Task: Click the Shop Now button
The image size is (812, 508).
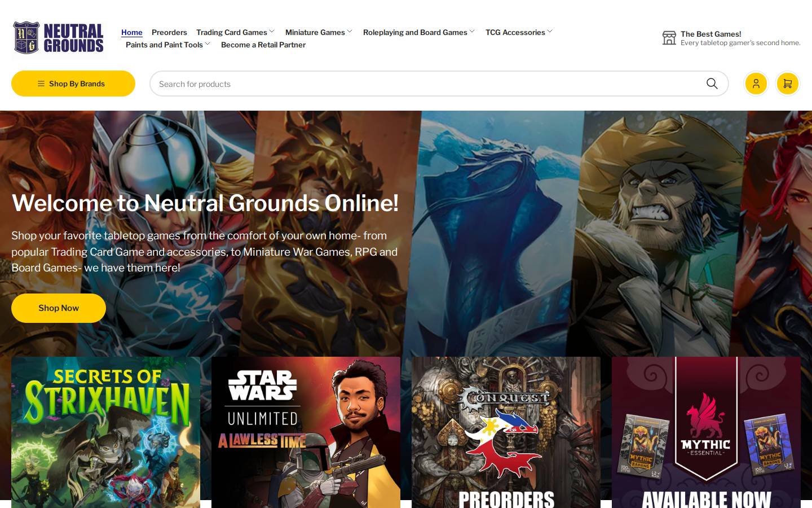Action: pos(59,308)
